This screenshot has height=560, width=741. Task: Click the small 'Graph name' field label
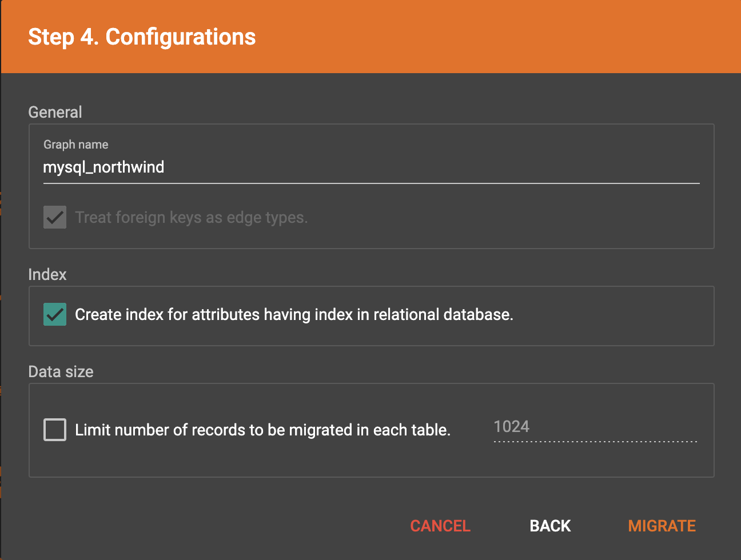pos(75,145)
